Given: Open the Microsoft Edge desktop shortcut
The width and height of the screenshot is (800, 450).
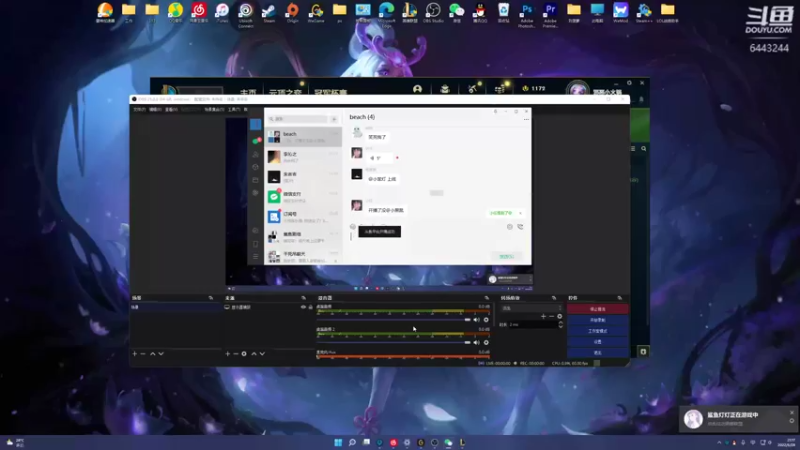Looking at the screenshot, I should click(386, 13).
